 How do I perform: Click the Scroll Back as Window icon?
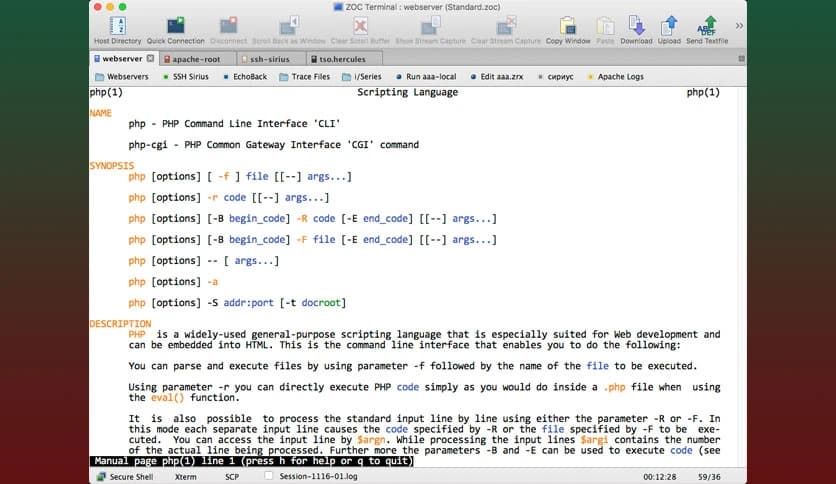290,26
